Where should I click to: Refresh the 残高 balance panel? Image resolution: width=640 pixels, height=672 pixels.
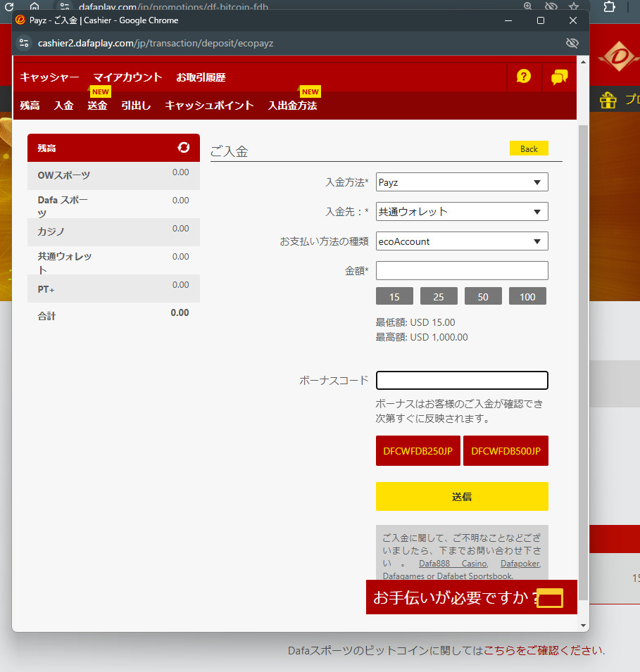point(184,148)
